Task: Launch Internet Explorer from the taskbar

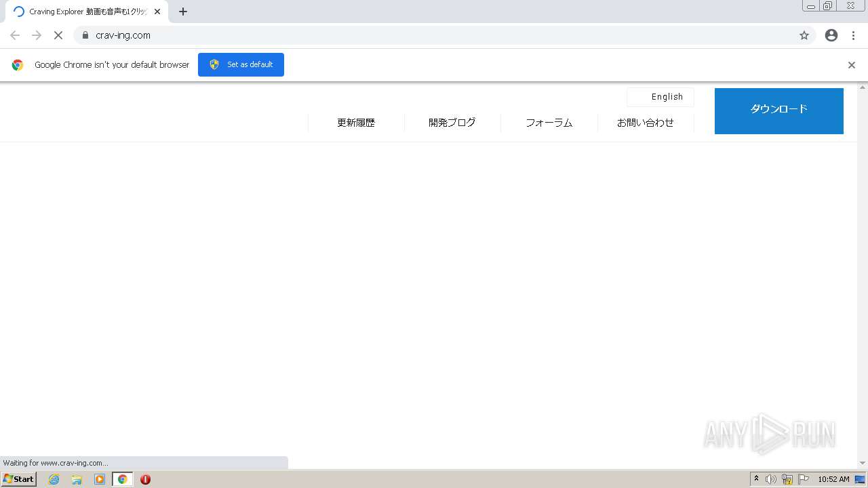Action: (54, 479)
